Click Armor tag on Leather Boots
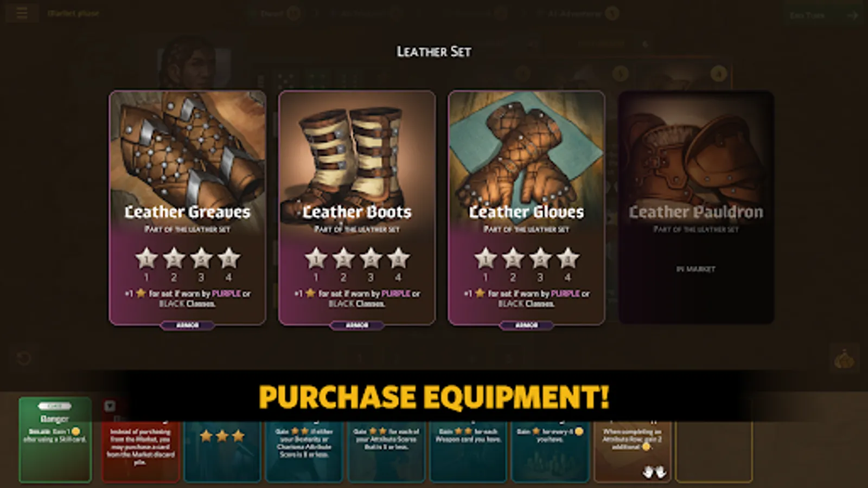868x488 pixels. (x=357, y=325)
